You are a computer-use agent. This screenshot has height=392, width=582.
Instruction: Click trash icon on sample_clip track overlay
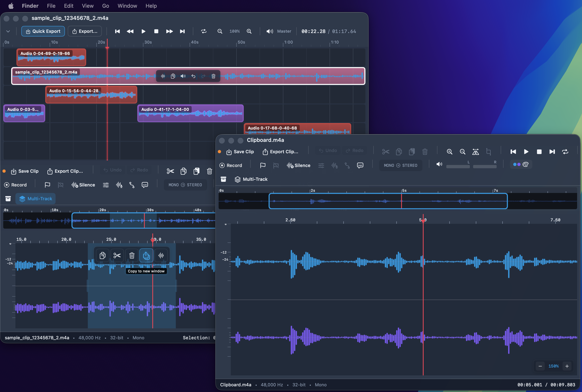[x=213, y=76]
